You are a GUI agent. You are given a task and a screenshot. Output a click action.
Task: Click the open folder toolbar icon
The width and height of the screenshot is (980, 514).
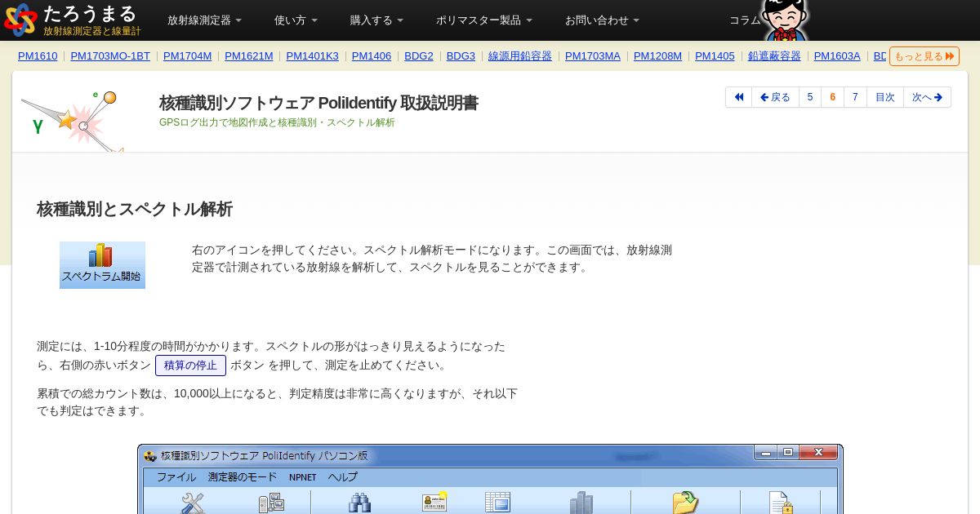(x=685, y=503)
